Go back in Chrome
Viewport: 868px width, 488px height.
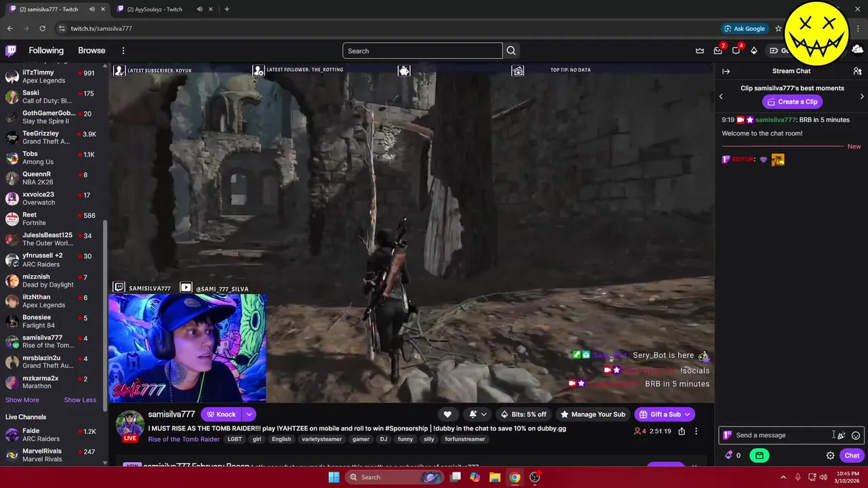(9, 28)
